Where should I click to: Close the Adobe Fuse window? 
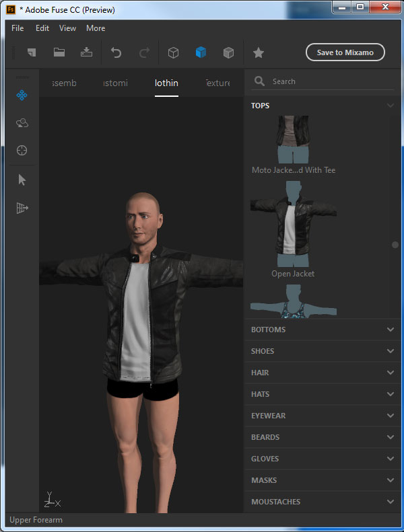pyautogui.click(x=385, y=7)
